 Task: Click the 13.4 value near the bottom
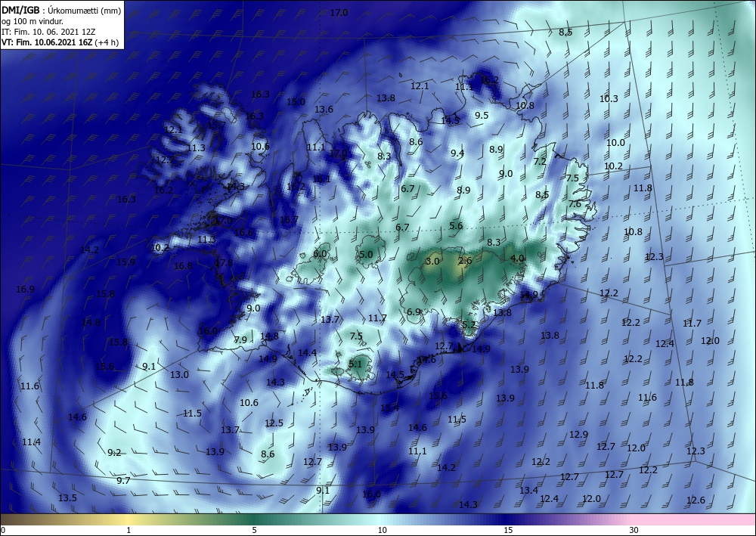pyautogui.click(x=528, y=490)
